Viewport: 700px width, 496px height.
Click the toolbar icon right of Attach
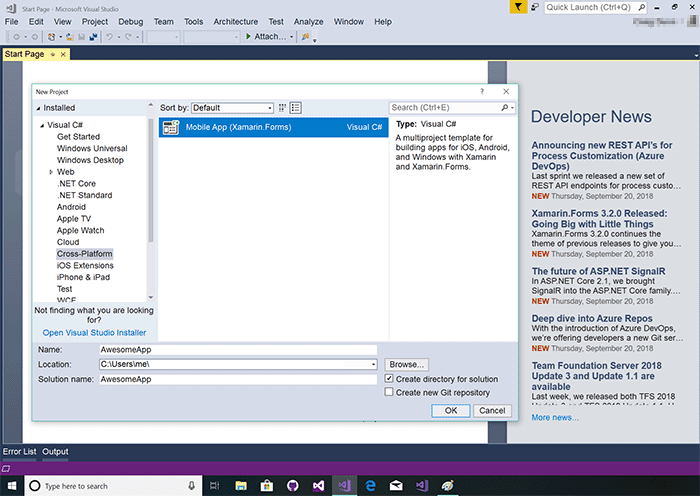[x=305, y=37]
